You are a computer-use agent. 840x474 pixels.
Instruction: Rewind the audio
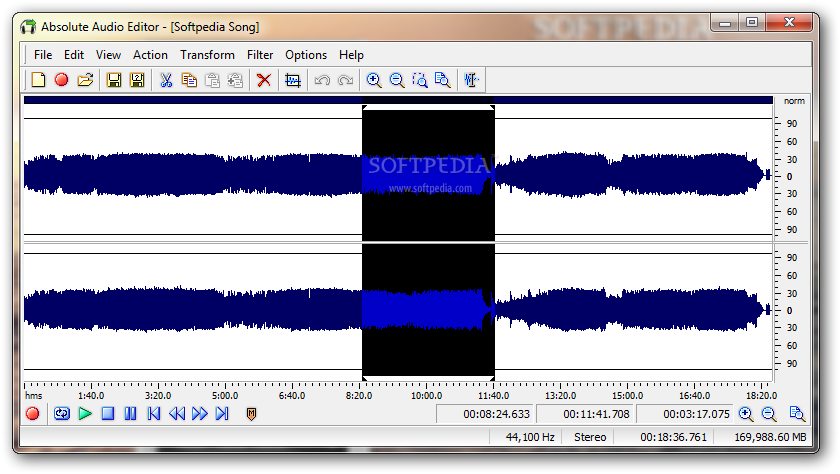pyautogui.click(x=177, y=413)
